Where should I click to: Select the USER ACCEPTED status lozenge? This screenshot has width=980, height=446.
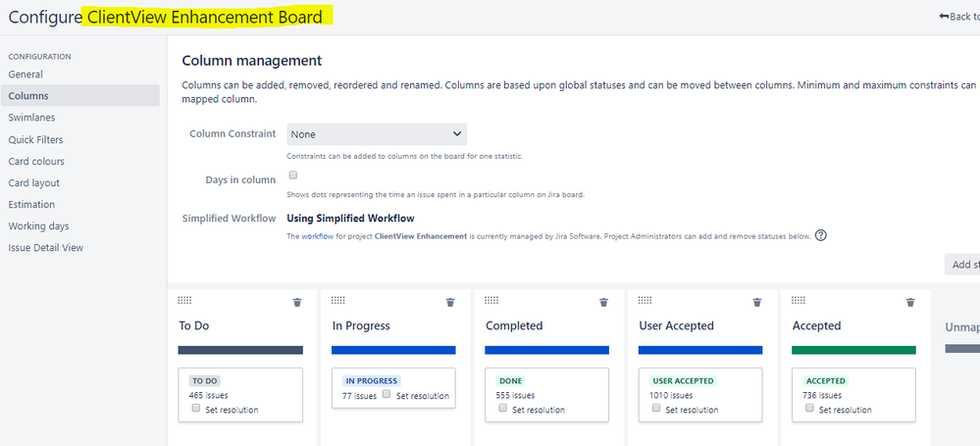click(683, 381)
